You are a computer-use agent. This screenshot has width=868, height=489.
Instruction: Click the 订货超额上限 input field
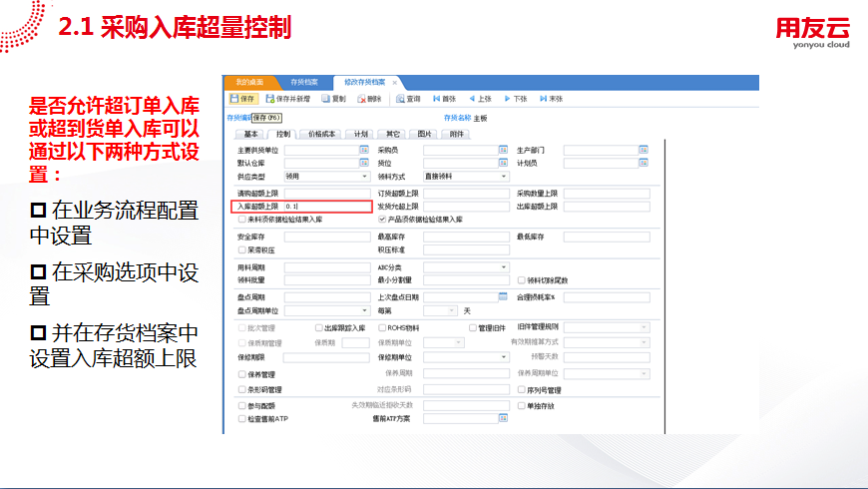tap(466, 194)
